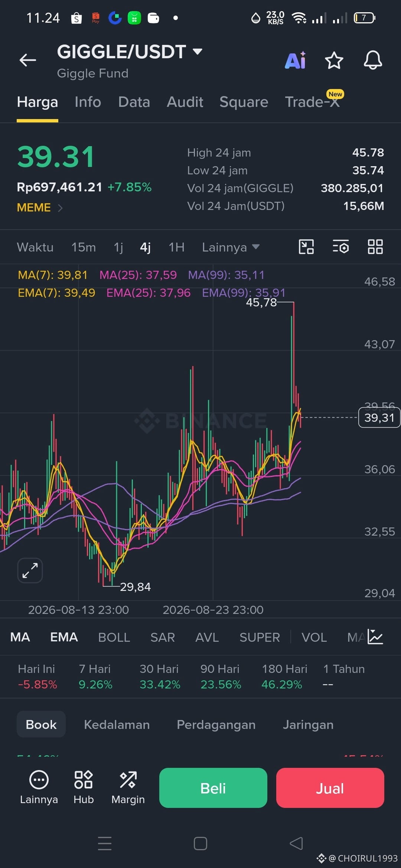Toggle the SAR indicator
Image resolution: width=401 pixels, height=868 pixels.
[x=163, y=637]
